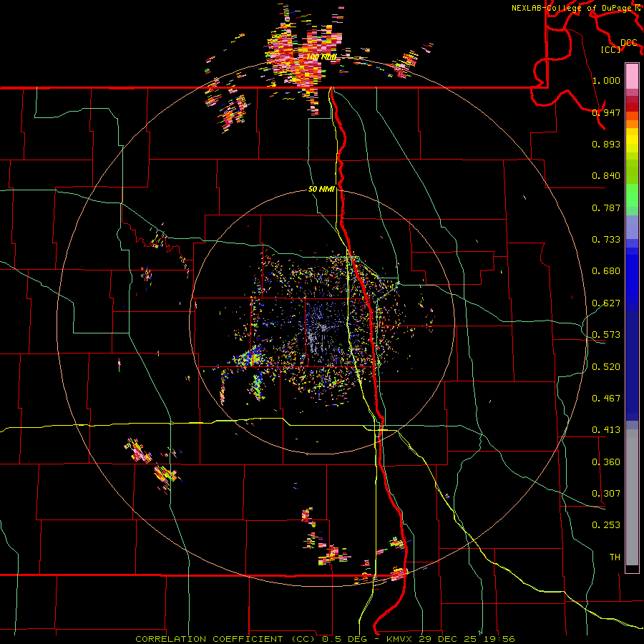This screenshot has width=644, height=644.
Task: Select the 0.947 scale value
Action: 606,112
